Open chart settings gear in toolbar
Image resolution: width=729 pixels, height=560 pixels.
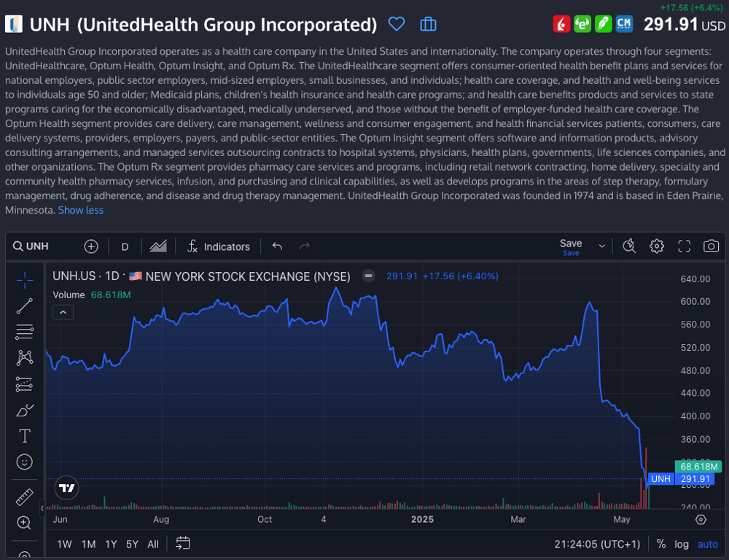click(657, 246)
